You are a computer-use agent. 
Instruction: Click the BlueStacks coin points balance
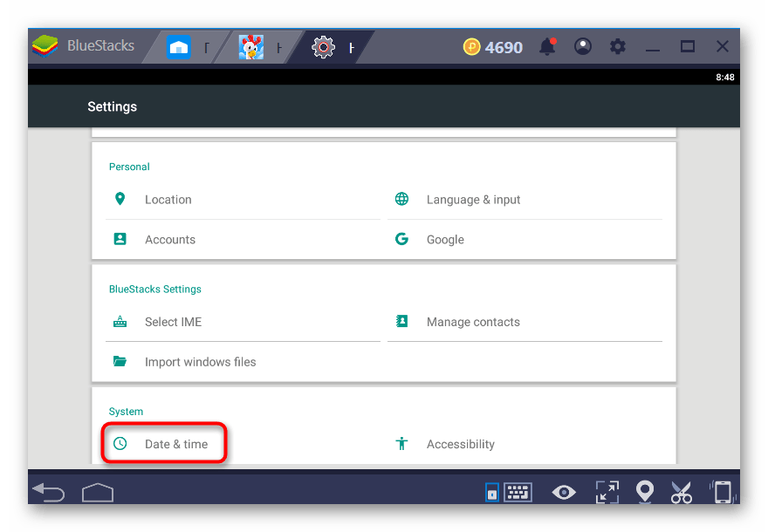pos(493,47)
